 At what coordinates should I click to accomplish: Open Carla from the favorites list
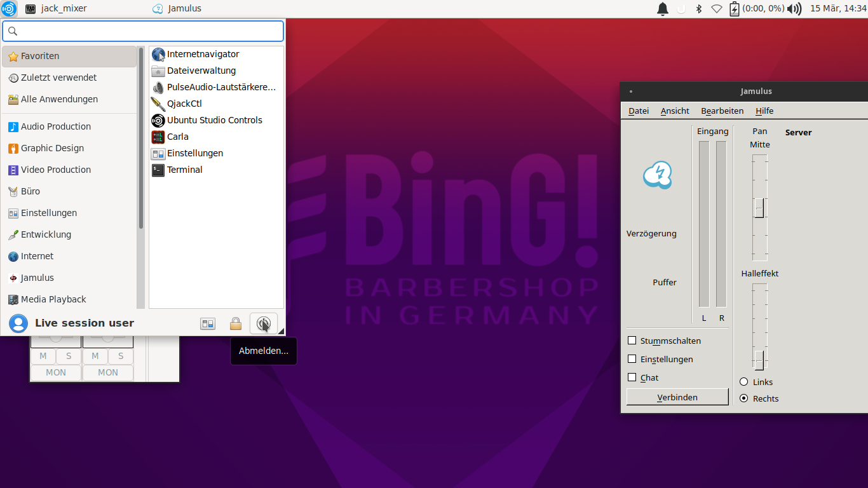177,137
